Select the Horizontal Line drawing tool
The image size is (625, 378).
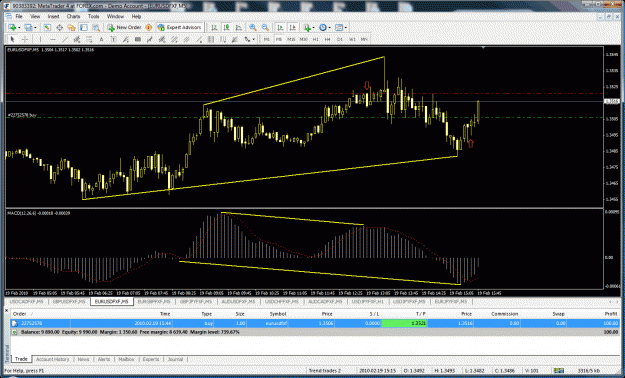53,39
